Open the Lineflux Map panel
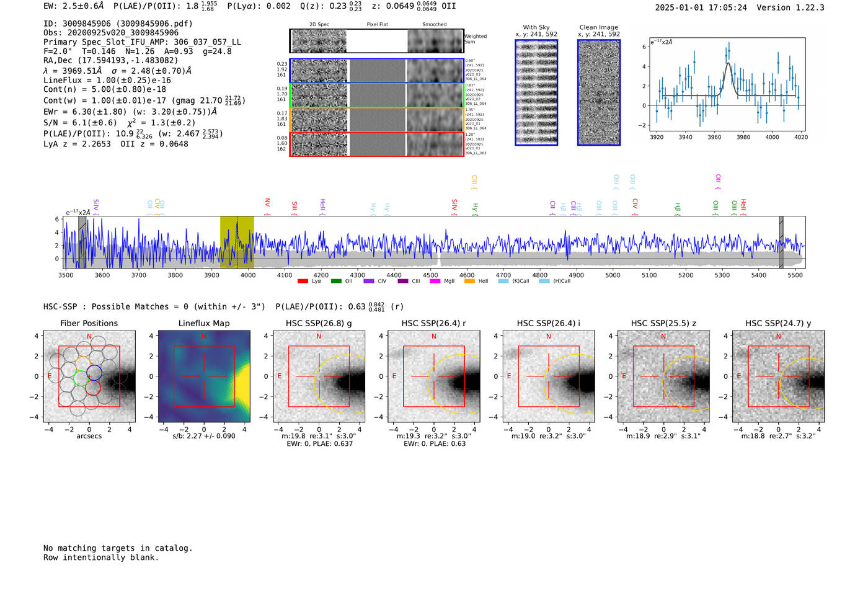This screenshot has width=868, height=591. [x=204, y=376]
